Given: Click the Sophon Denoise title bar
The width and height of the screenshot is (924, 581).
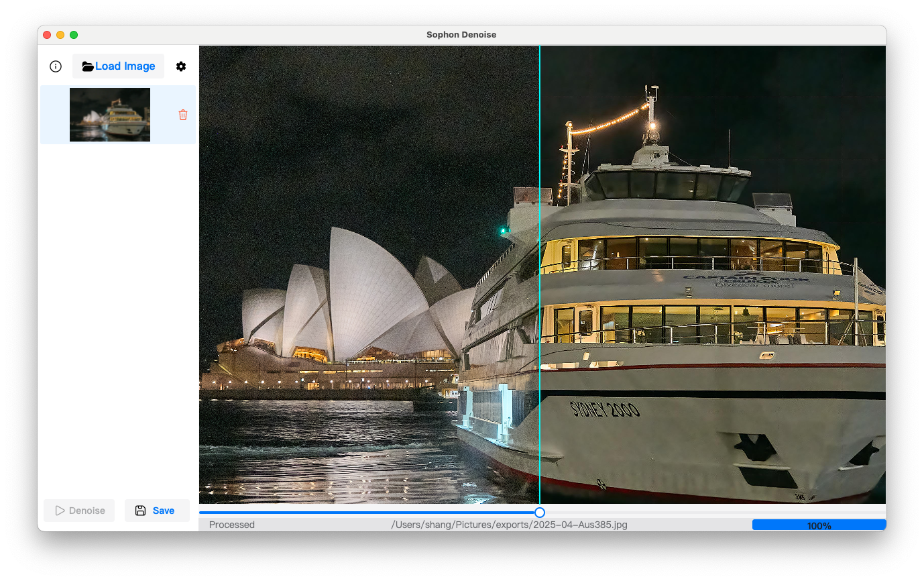Looking at the screenshot, I should click(461, 35).
